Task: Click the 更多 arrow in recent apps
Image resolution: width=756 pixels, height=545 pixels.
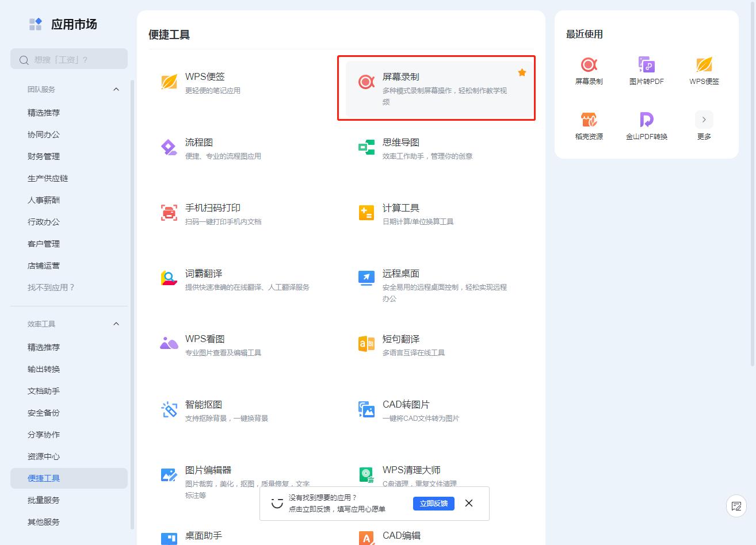Action: coord(704,120)
